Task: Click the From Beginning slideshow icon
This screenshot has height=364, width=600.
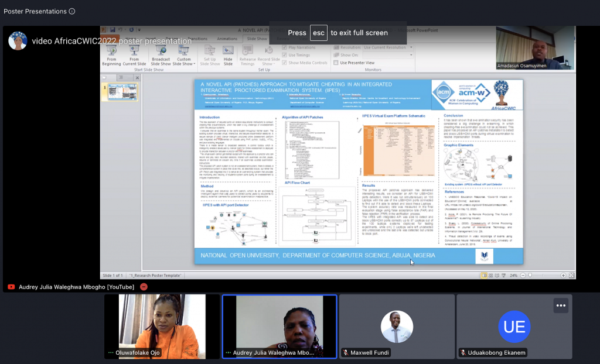Action: [x=111, y=53]
